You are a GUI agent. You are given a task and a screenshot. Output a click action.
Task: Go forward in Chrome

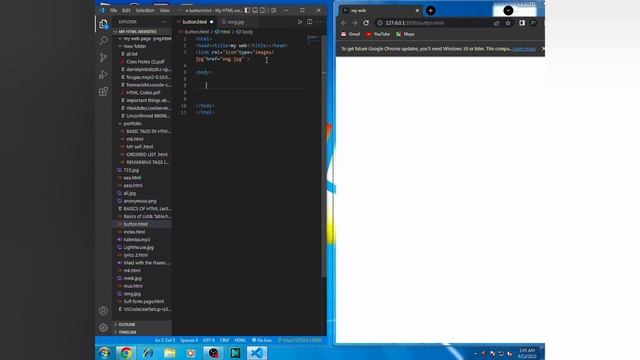pos(354,23)
